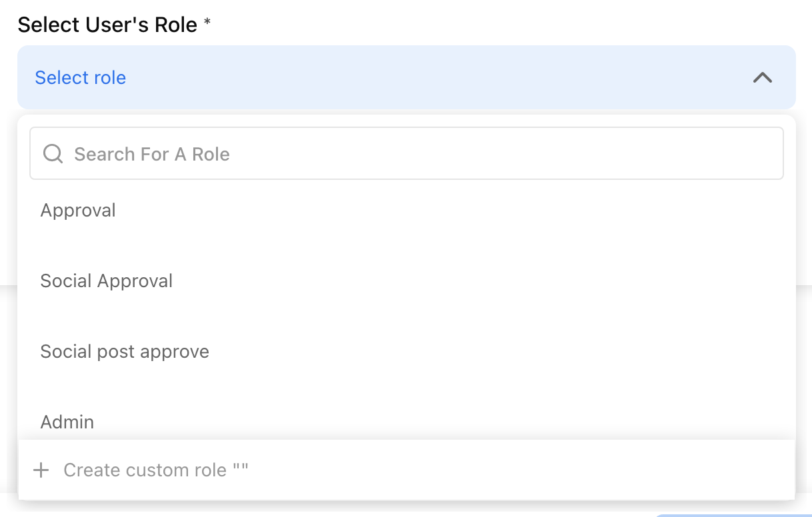The width and height of the screenshot is (812, 517).
Task: Click the Select User's Role label
Action: point(107,25)
